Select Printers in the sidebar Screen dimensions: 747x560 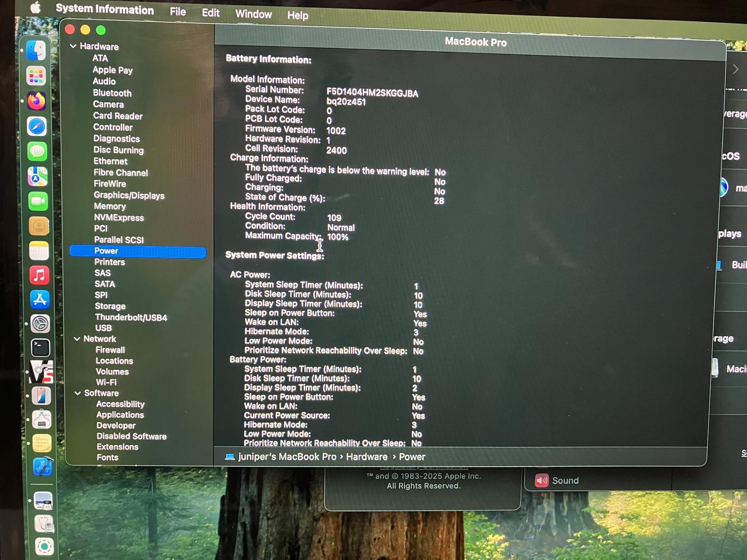(x=109, y=262)
